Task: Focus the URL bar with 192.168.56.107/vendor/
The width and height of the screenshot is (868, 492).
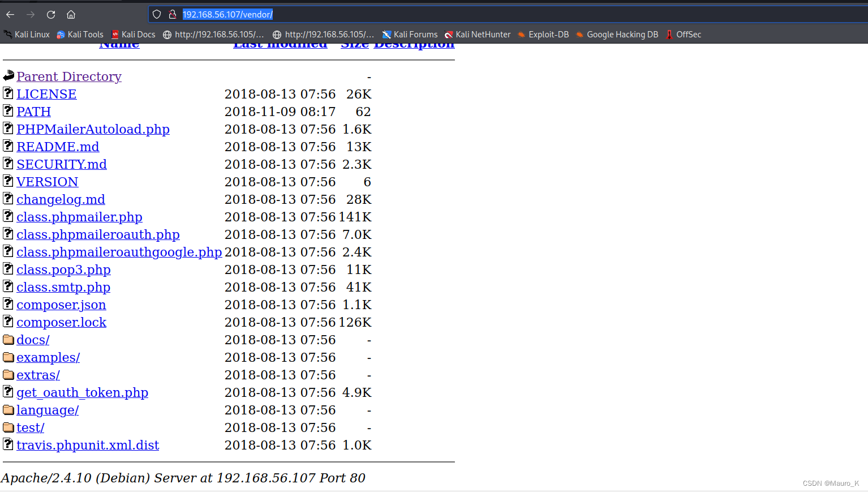Action: 509,14
